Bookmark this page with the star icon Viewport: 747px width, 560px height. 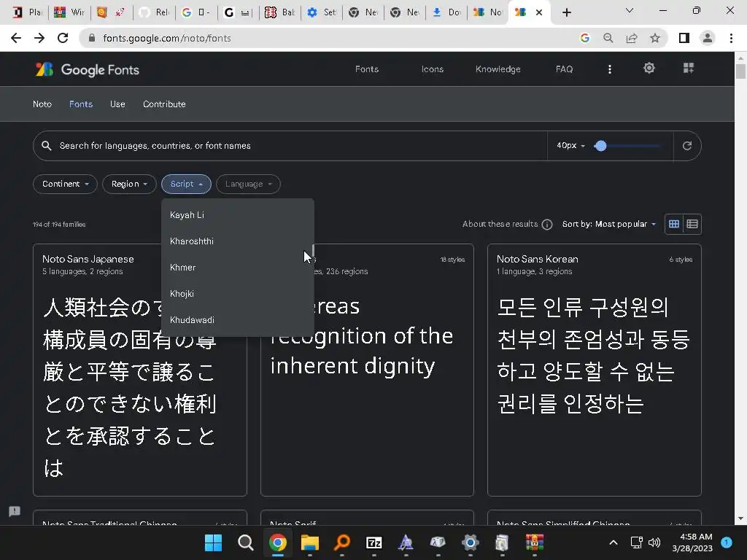655,38
